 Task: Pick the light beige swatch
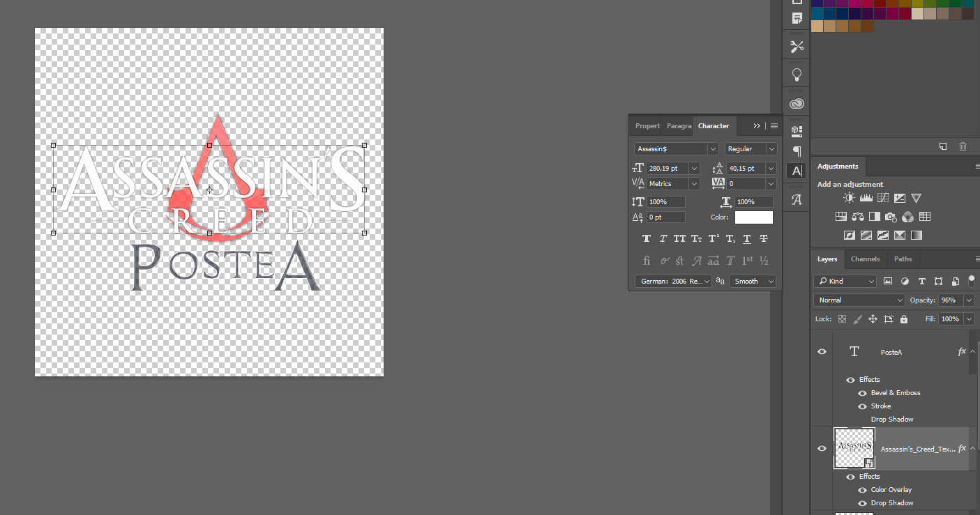click(x=917, y=13)
